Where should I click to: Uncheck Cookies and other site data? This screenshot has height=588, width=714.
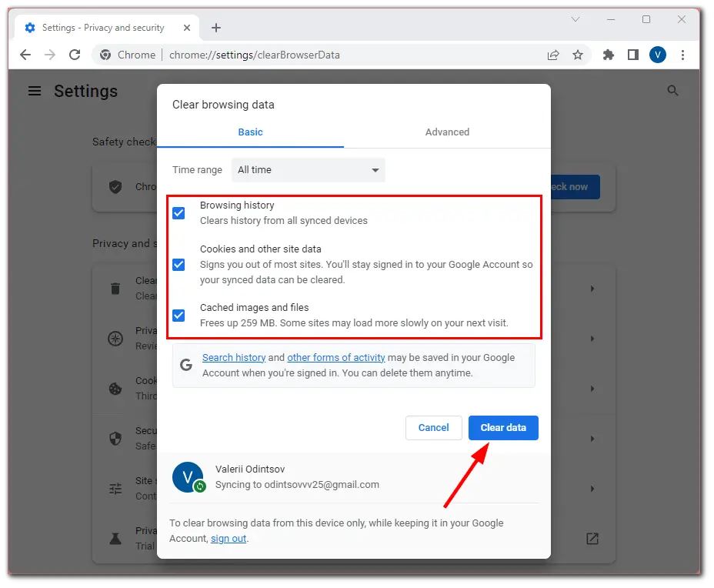(178, 265)
